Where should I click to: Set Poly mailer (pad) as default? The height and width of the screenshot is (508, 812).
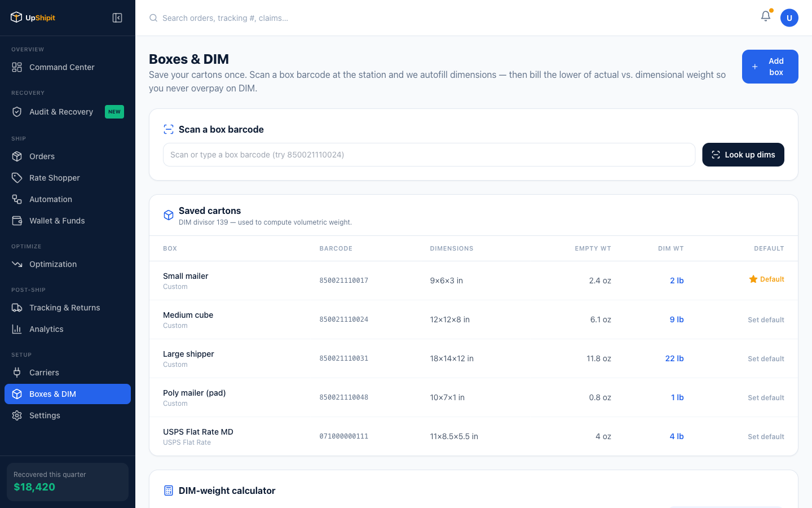tap(766, 397)
